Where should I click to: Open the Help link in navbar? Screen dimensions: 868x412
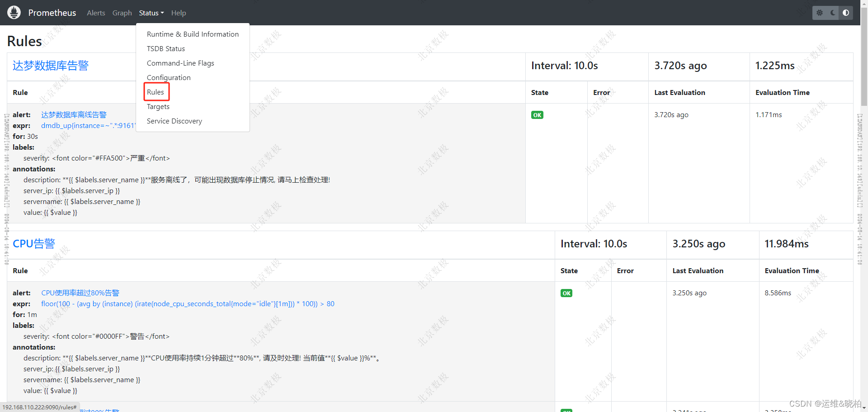(179, 13)
